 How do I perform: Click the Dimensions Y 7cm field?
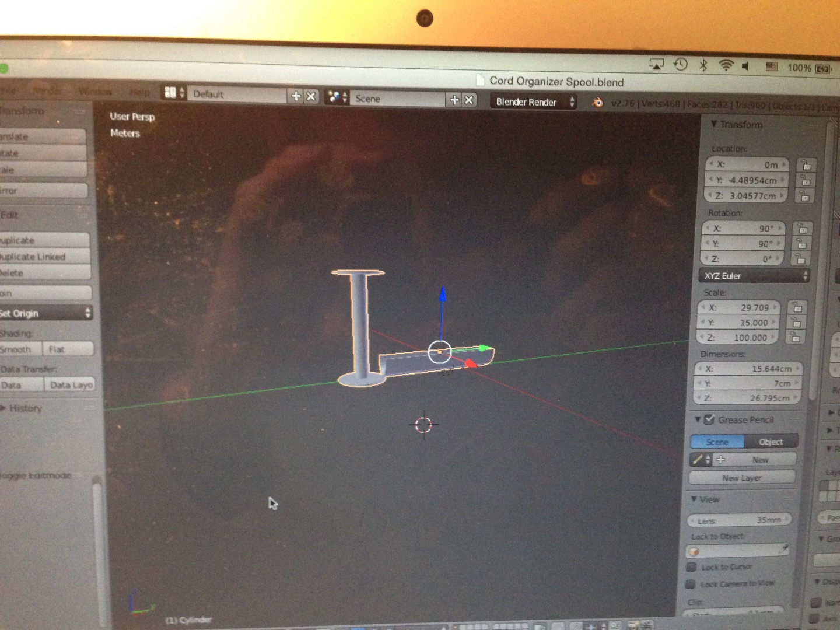click(748, 383)
